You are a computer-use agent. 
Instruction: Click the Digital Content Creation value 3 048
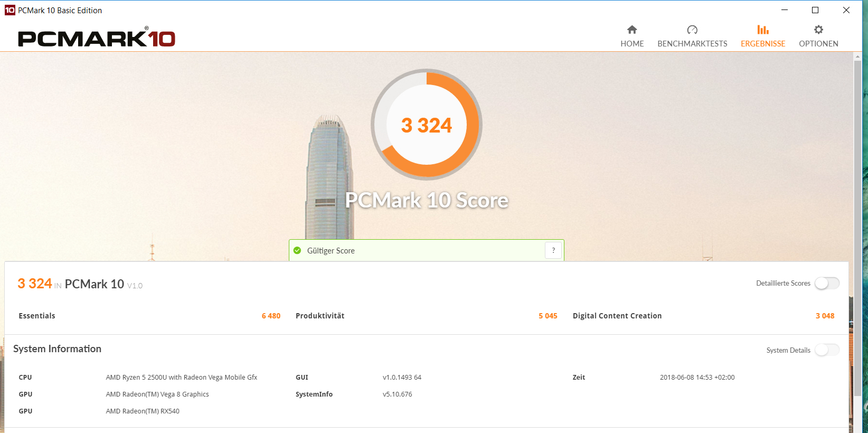(825, 316)
